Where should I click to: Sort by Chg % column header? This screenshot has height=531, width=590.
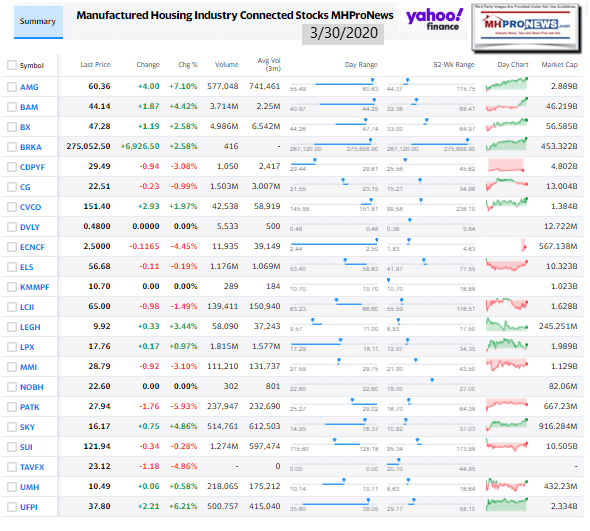pos(188,65)
